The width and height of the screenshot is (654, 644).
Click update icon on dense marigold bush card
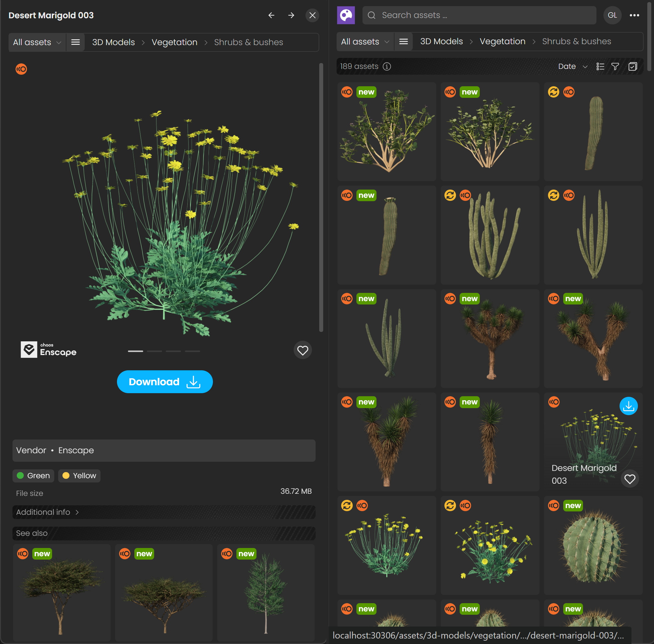click(x=450, y=505)
